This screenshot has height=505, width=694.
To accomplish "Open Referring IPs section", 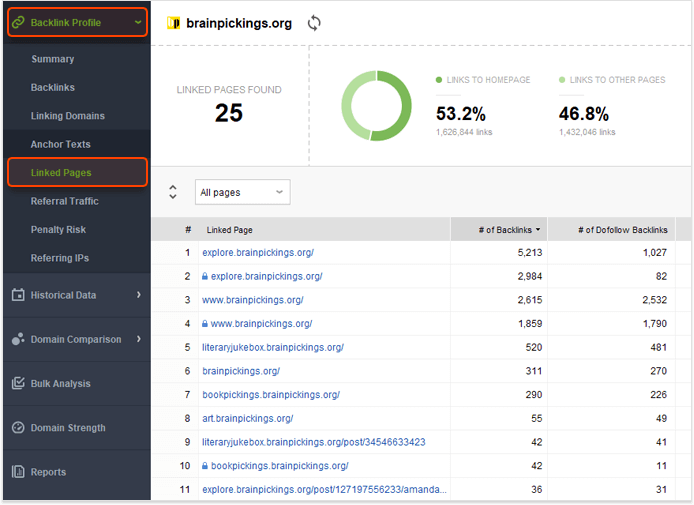I will coord(60,258).
